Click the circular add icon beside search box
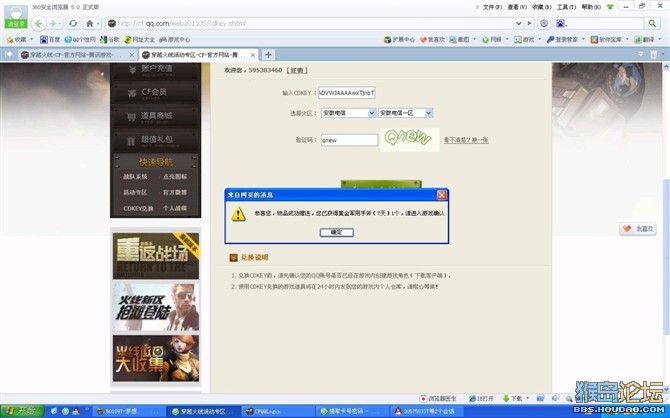The image size is (670, 418). click(x=544, y=24)
